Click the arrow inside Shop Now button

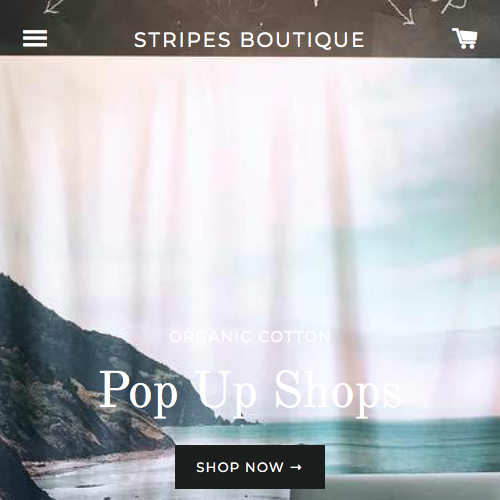(x=296, y=467)
